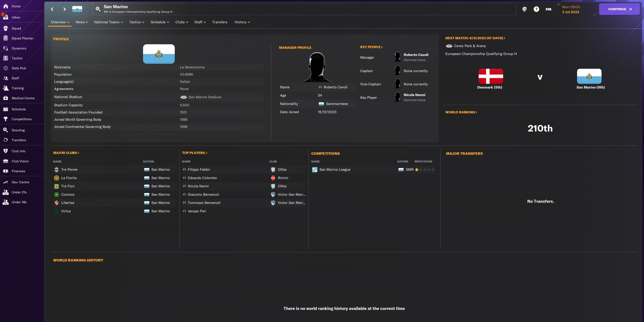This screenshot has height=322, width=644.
Task: Open the Medical Centre sidebar section
Action: point(23,98)
